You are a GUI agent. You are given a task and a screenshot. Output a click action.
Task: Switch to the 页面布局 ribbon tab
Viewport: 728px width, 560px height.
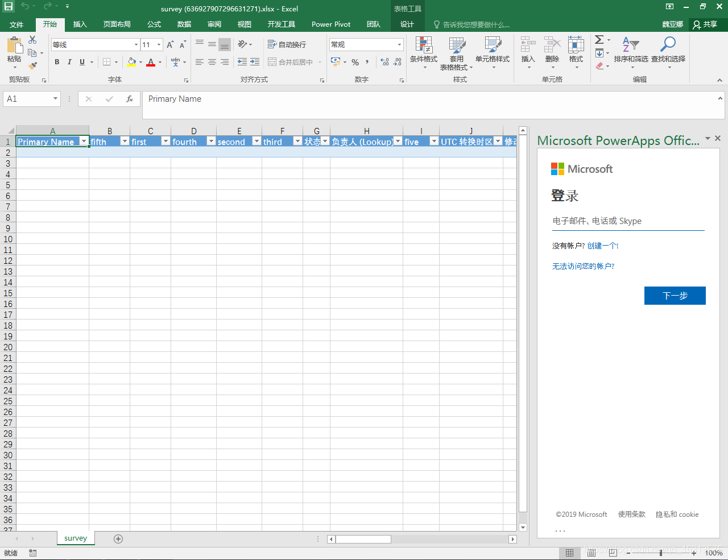117,24
